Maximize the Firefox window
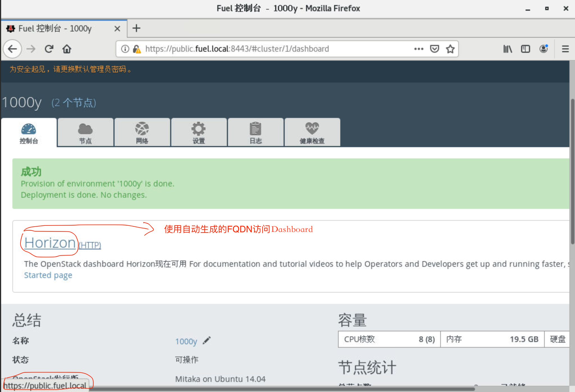Screen dimensions: 575x392 (x=547, y=8)
